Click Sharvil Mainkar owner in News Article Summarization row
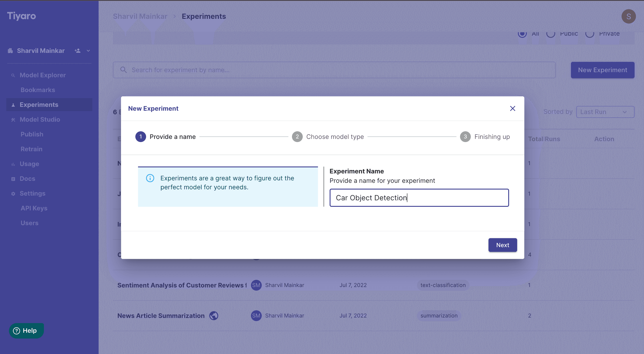This screenshot has width=644, height=354. [x=285, y=315]
